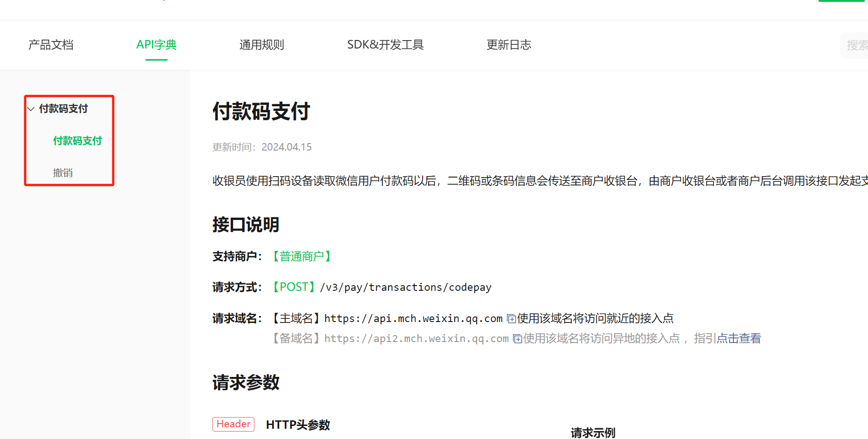Click the 请求参数 section heading

[x=246, y=383]
